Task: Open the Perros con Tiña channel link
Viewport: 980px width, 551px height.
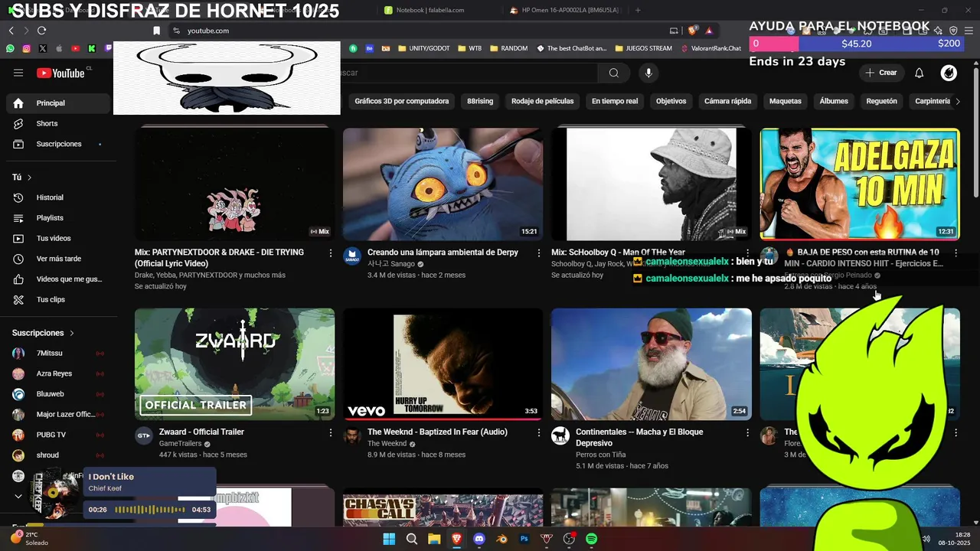Action: (x=600, y=455)
